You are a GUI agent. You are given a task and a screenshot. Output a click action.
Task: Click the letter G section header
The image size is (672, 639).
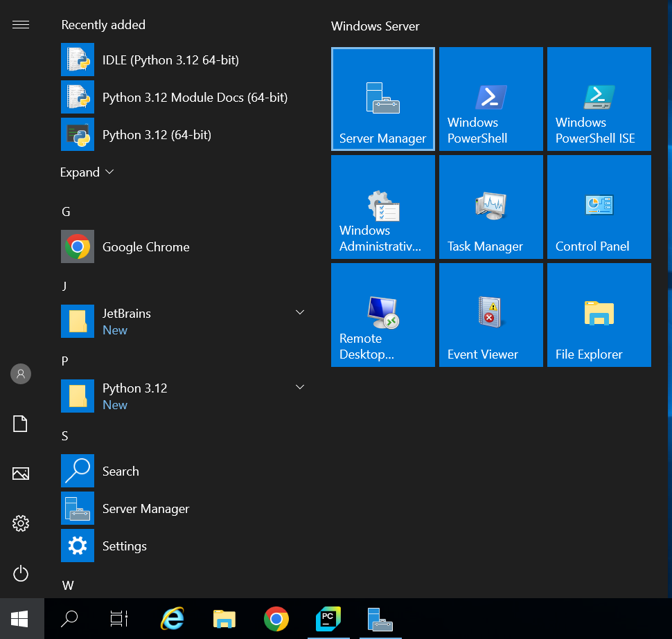[x=67, y=212]
